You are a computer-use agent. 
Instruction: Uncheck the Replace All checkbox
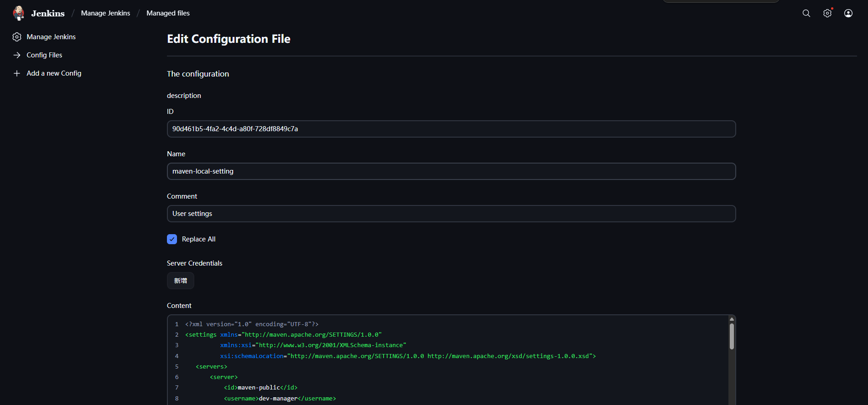(x=172, y=239)
